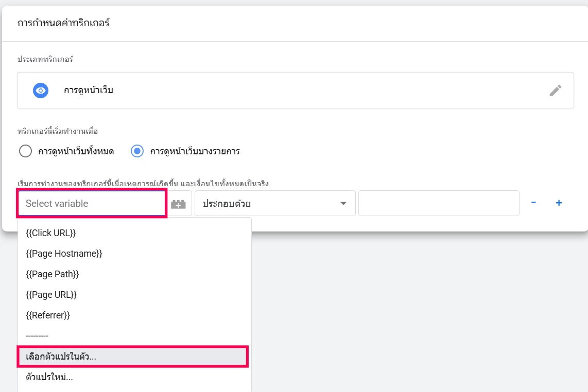588x392 pixels.
Task: Remove the condition row with minus icon
Action: pos(533,203)
